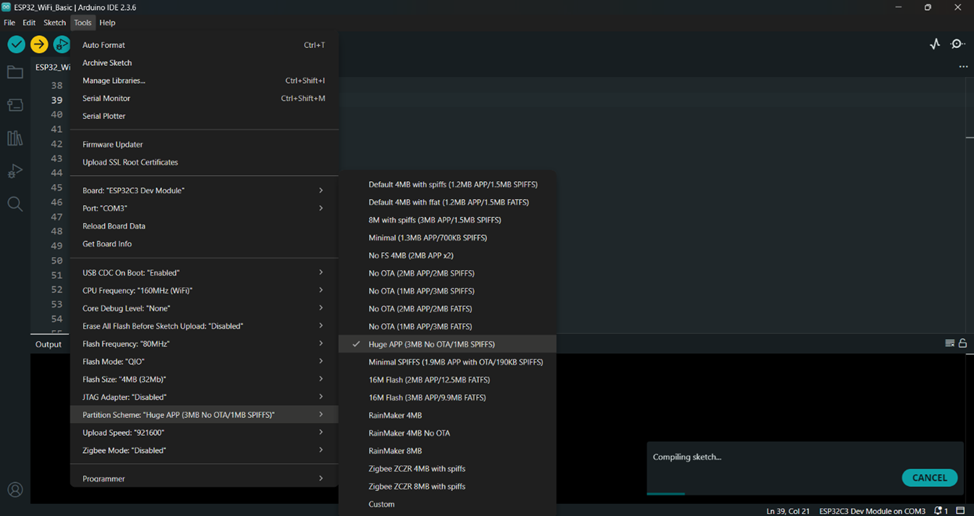Click Reload Board Data entry

click(204, 226)
